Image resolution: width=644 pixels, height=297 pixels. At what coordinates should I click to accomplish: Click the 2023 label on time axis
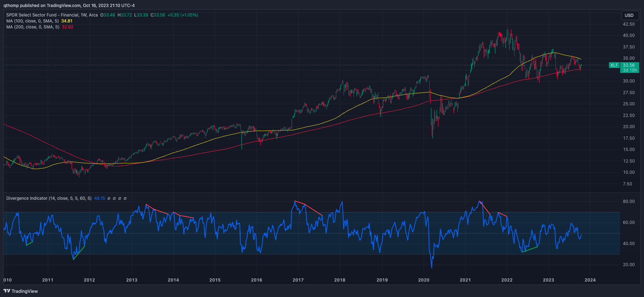pyautogui.click(x=549, y=280)
